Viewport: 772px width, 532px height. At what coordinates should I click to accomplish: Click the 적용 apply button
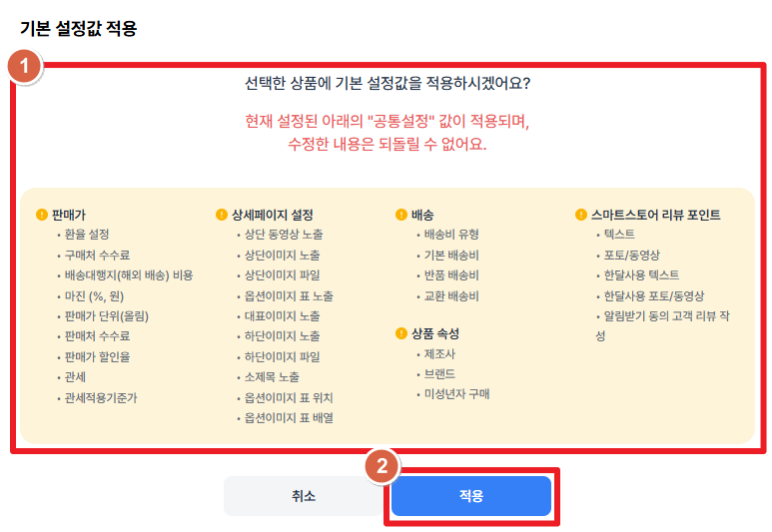click(471, 496)
